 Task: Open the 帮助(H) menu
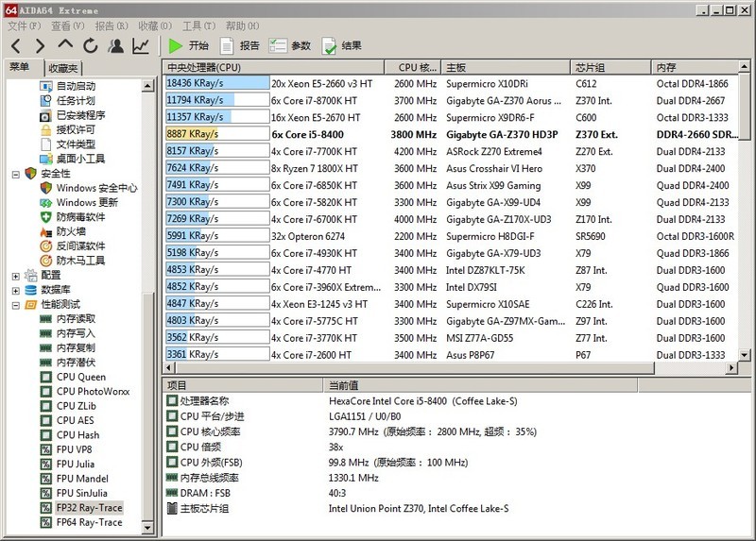[x=243, y=25]
